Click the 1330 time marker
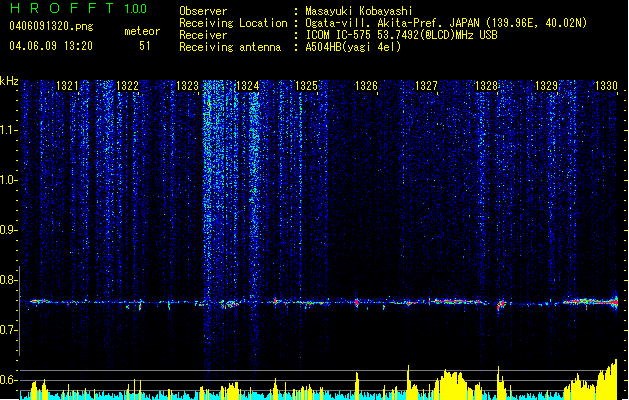Image resolution: width=629 pixels, height=400 pixels. pos(606,85)
